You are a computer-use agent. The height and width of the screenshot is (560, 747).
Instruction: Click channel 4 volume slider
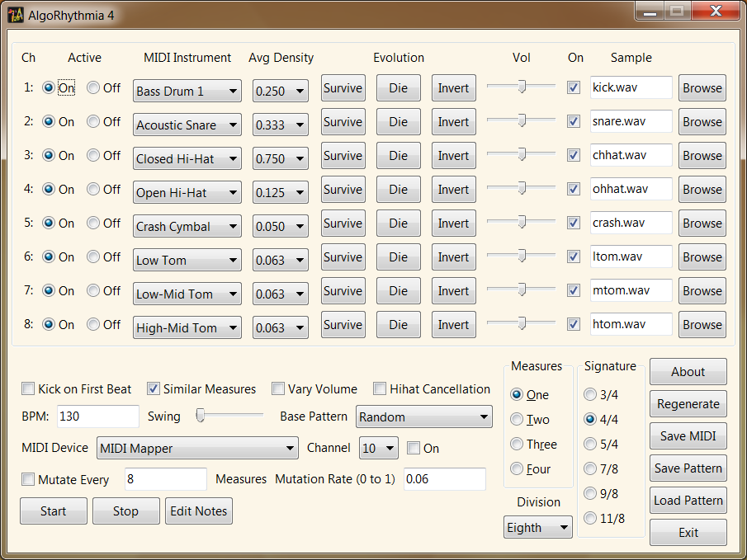coord(522,187)
